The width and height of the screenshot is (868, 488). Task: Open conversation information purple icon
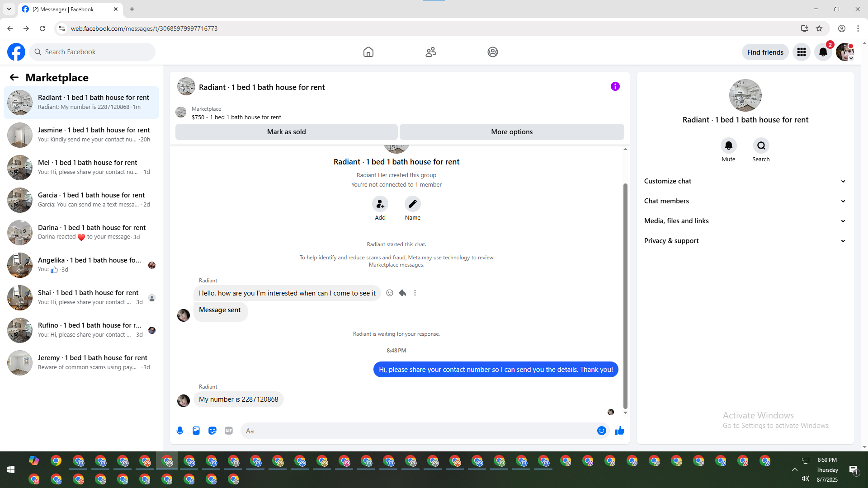click(615, 86)
